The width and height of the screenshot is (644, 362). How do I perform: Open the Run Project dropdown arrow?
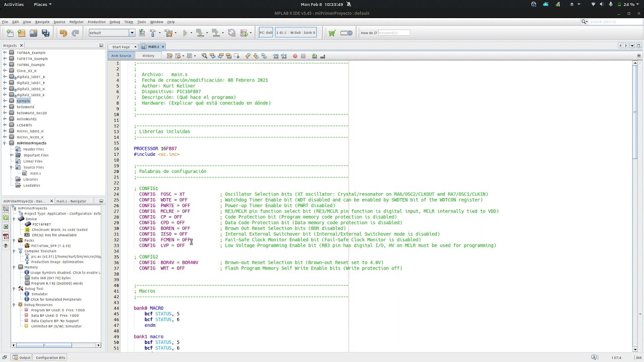(x=191, y=33)
